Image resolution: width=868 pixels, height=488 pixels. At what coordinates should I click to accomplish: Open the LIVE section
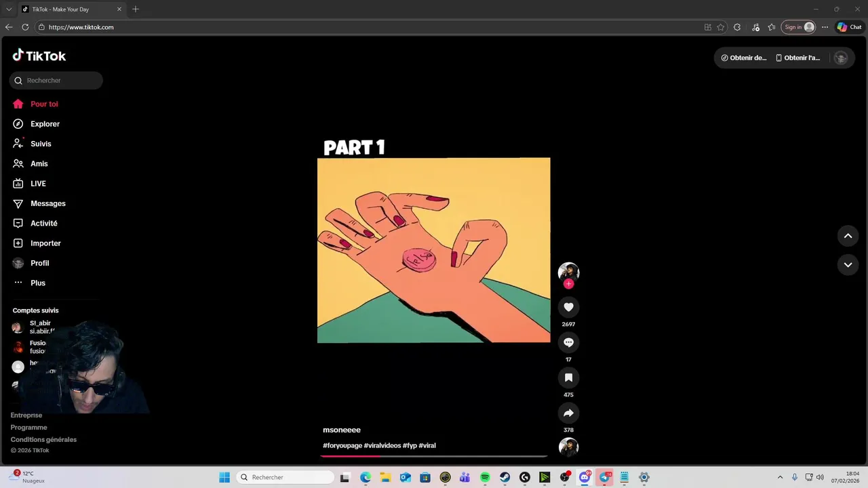click(x=29, y=184)
